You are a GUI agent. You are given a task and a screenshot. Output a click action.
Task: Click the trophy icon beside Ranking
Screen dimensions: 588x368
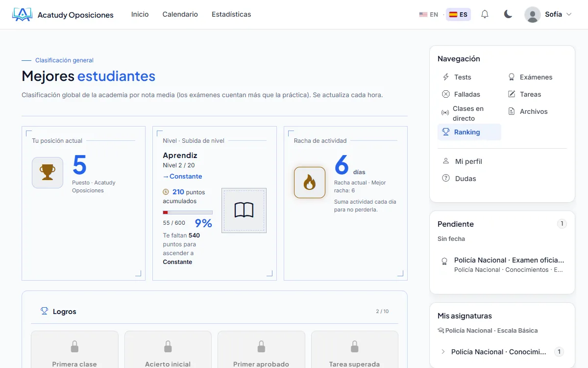(446, 132)
